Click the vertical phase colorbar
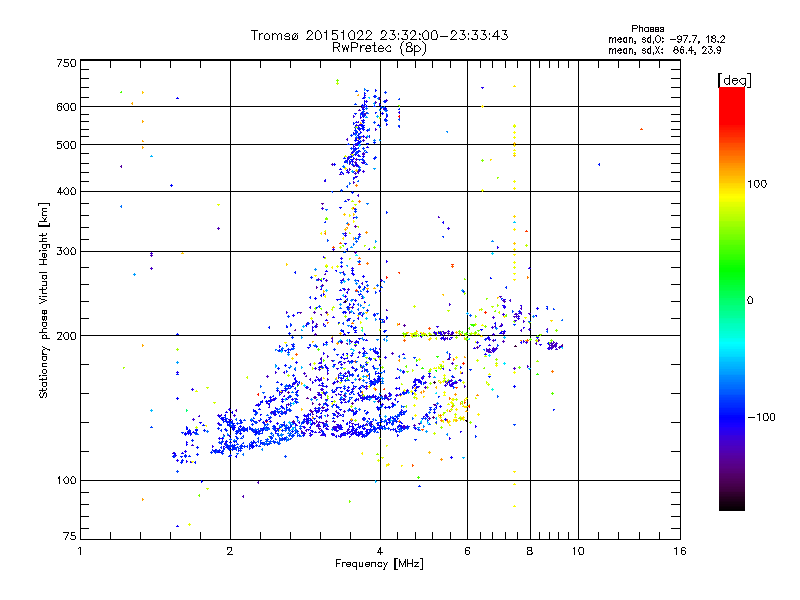The image size is (800, 600). click(x=732, y=298)
